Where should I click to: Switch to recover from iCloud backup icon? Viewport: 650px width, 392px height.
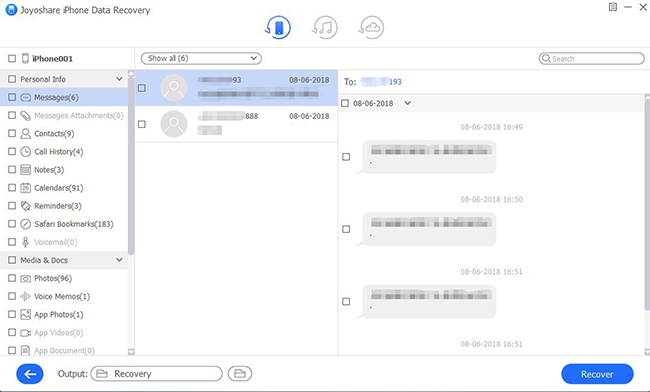click(x=371, y=28)
